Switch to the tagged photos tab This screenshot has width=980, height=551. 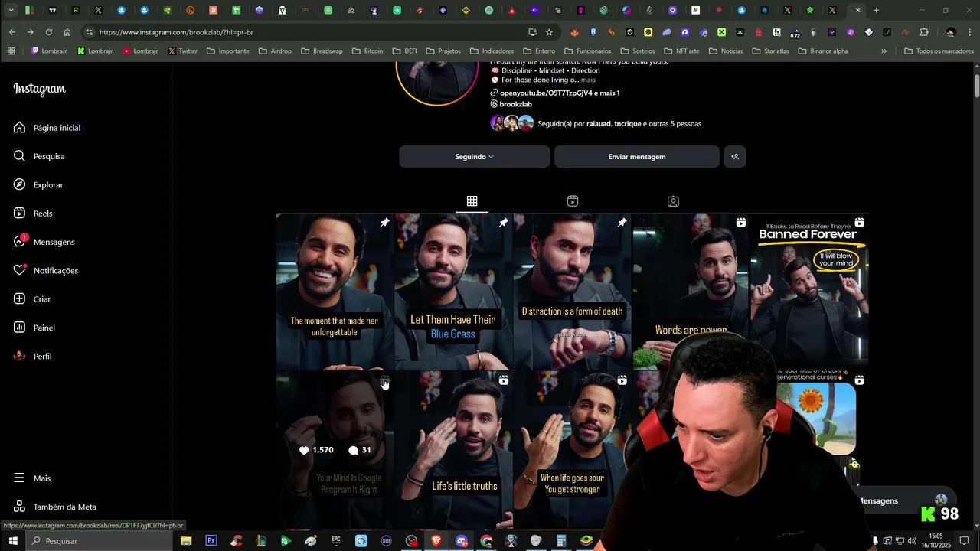tap(673, 201)
